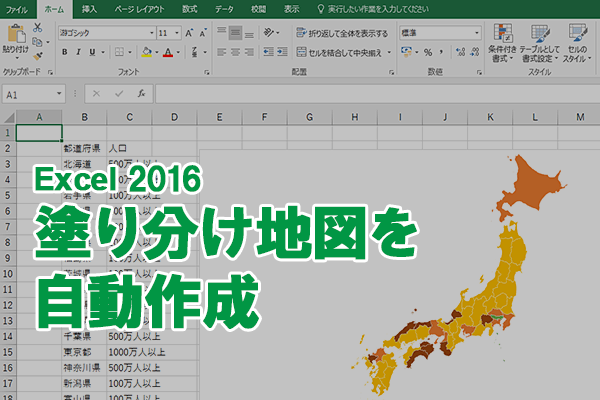Click 折り返して全体を表示する wrap text button

pyautogui.click(x=342, y=33)
